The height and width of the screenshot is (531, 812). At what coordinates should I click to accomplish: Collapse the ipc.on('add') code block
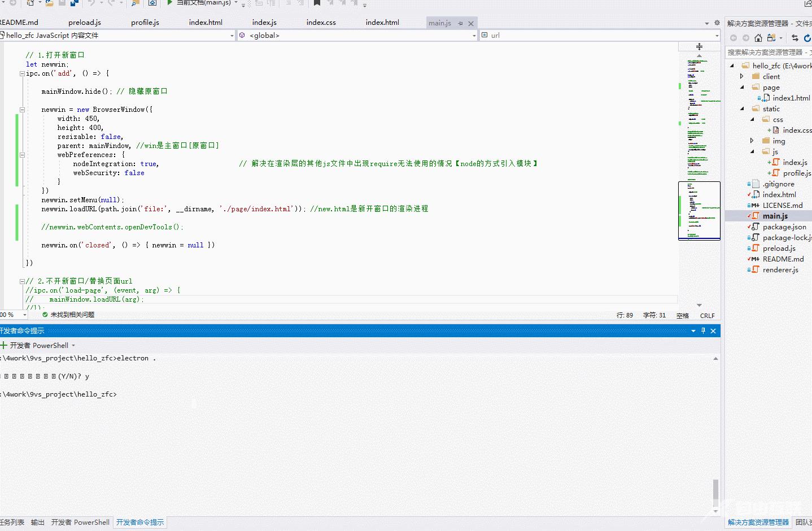click(22, 73)
